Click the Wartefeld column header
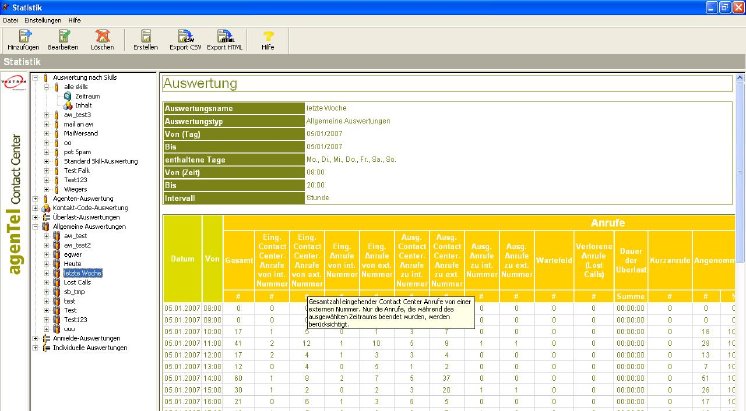Screen dimensions: 746x411 point(554,260)
